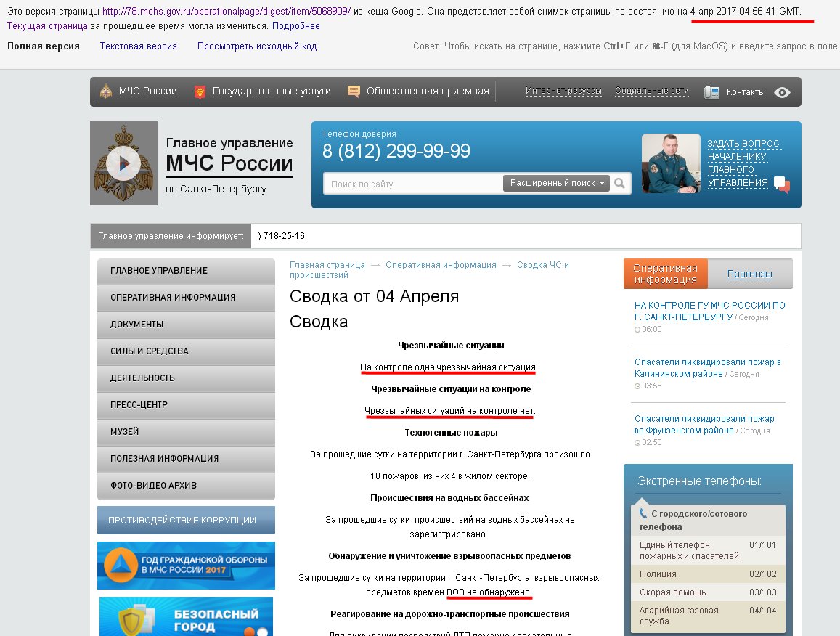Screen dimensions: 840x636
Task: Open ДЕЯТЕЛЬНОСТЬ sidebar menu
Action: coord(186,378)
